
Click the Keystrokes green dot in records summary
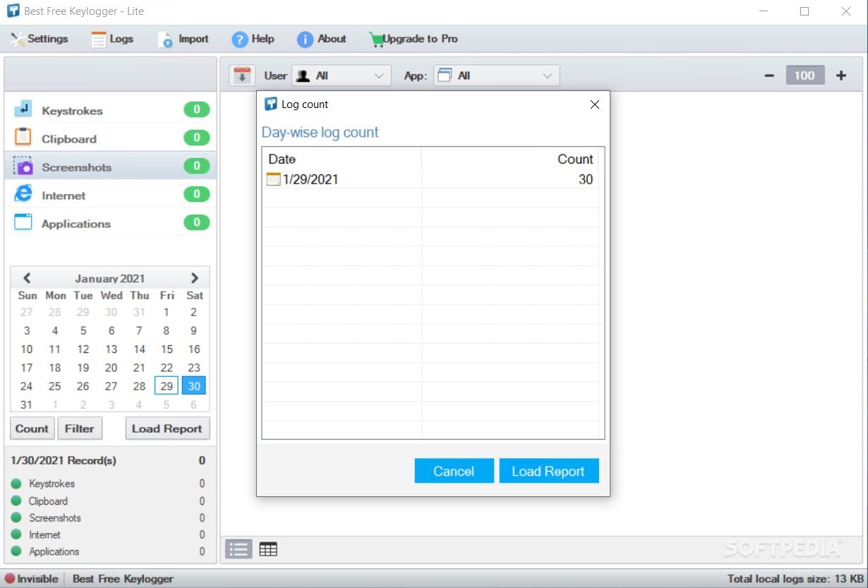pyautogui.click(x=16, y=484)
